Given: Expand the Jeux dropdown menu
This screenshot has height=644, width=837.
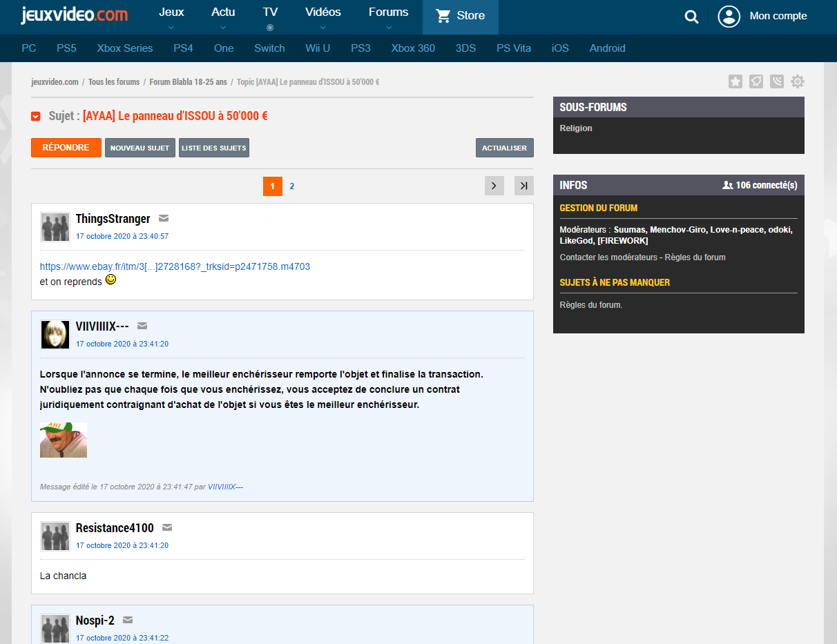Looking at the screenshot, I should (171, 17).
